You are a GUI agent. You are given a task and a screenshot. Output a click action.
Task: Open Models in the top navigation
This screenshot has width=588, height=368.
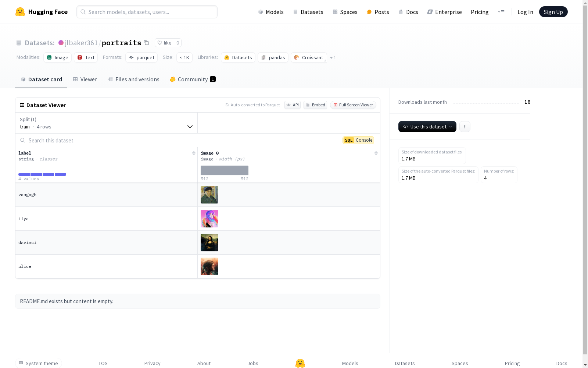(x=271, y=12)
